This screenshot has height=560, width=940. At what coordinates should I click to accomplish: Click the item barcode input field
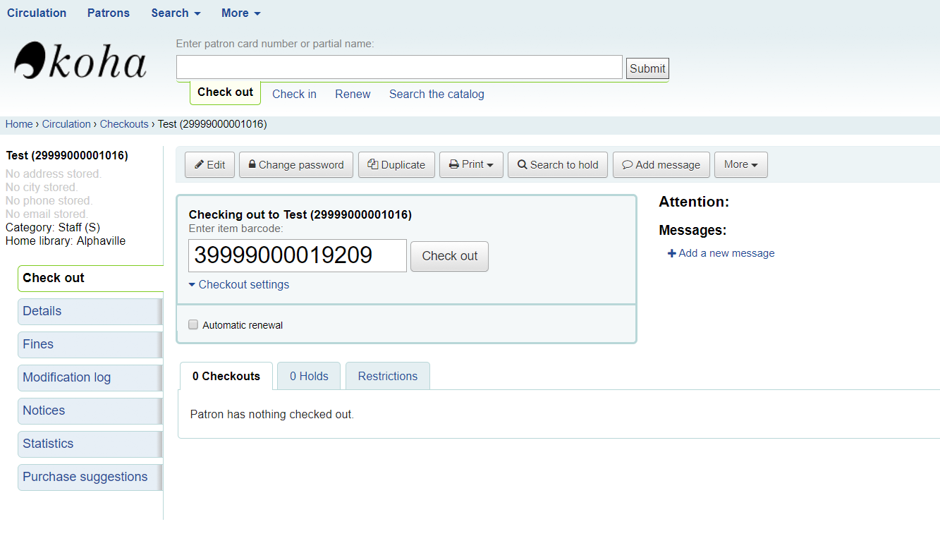(297, 255)
